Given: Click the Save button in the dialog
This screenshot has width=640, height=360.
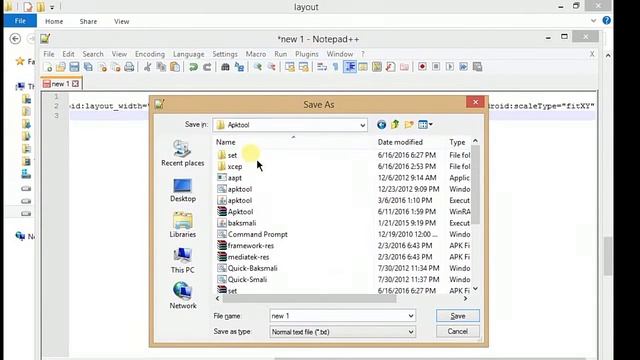Looking at the screenshot, I should (458, 316).
